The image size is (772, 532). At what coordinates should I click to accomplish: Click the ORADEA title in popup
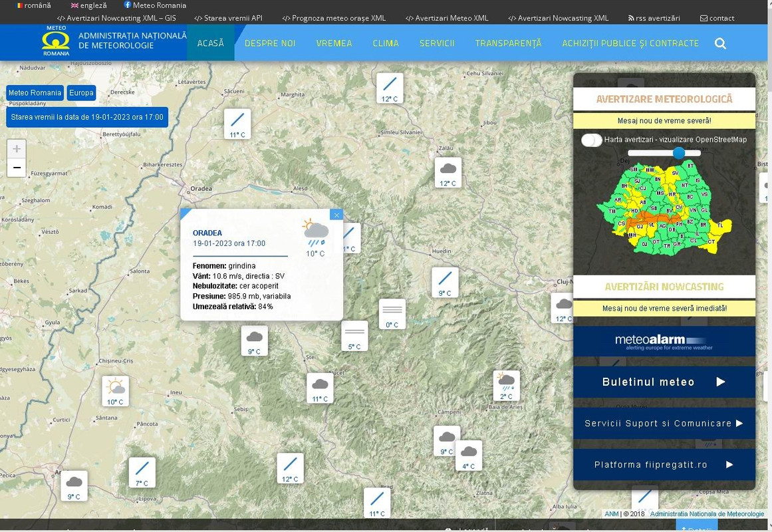pos(207,233)
